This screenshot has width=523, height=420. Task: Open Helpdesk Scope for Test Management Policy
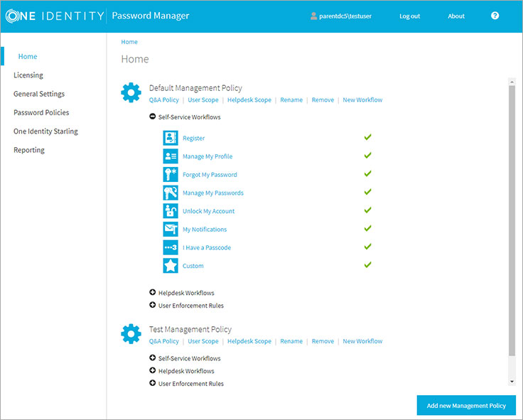[x=249, y=341]
